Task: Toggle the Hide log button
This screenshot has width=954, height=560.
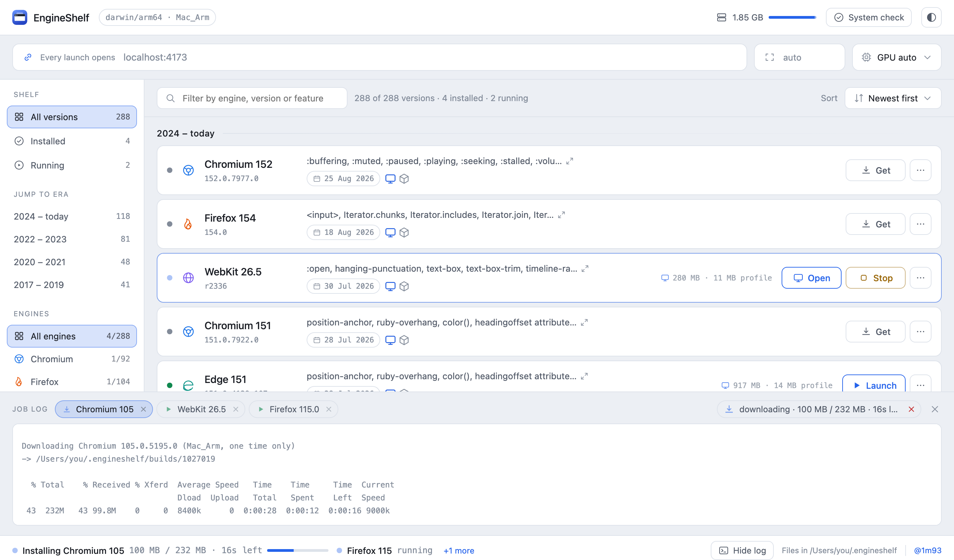Action: pyautogui.click(x=742, y=550)
